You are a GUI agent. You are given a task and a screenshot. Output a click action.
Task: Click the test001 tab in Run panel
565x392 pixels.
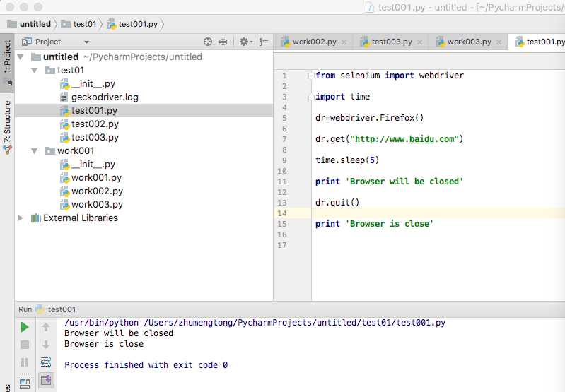tap(56, 309)
